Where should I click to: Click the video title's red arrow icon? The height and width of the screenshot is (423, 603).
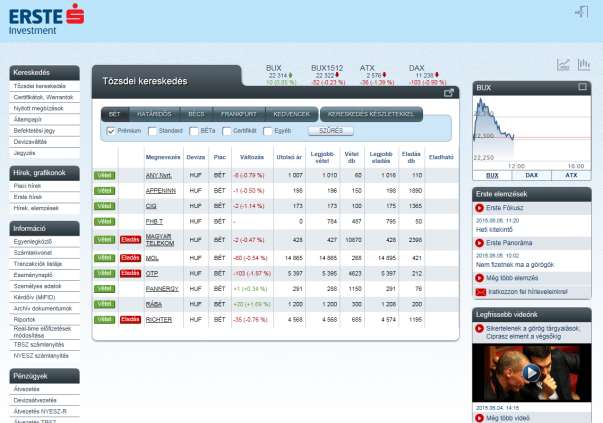click(x=479, y=329)
